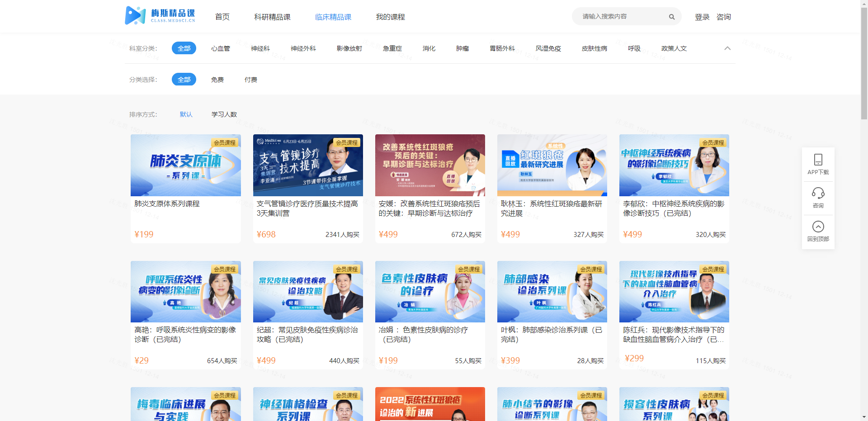The width and height of the screenshot is (868, 421).
Task: Show only 免费 courses
Action: coord(217,80)
